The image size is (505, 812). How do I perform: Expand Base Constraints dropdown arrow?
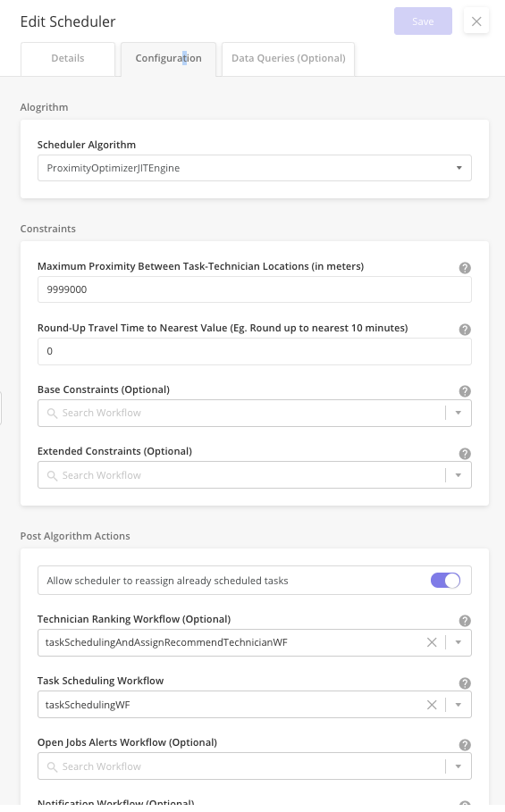459,413
